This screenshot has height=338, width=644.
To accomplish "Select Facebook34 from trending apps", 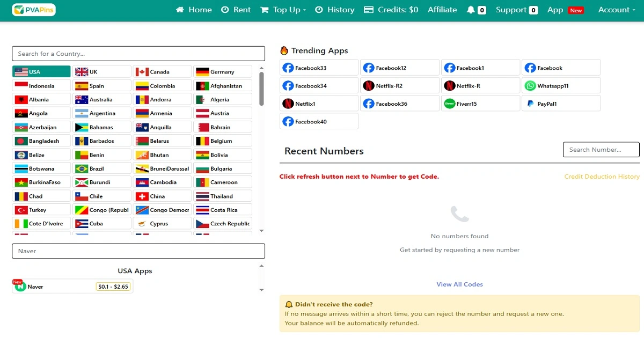I will point(319,85).
